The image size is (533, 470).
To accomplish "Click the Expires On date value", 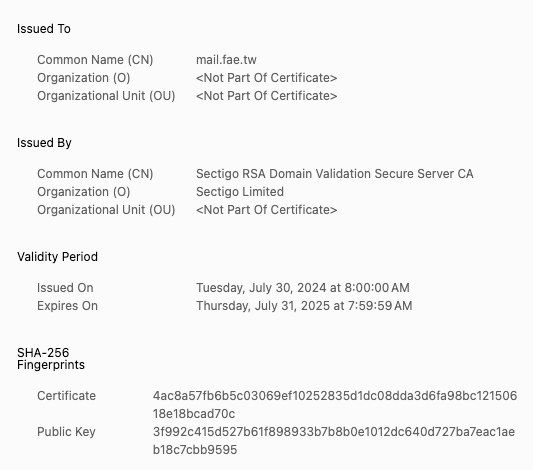I will tap(304, 306).
